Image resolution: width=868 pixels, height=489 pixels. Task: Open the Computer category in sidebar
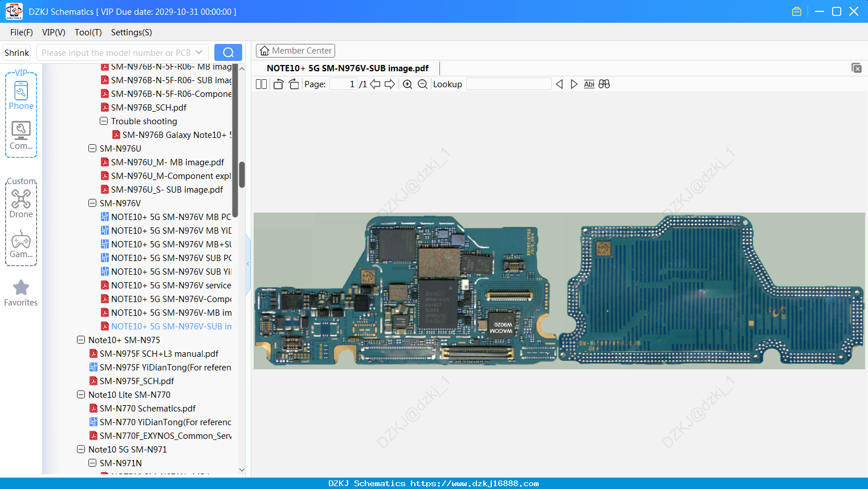click(21, 136)
